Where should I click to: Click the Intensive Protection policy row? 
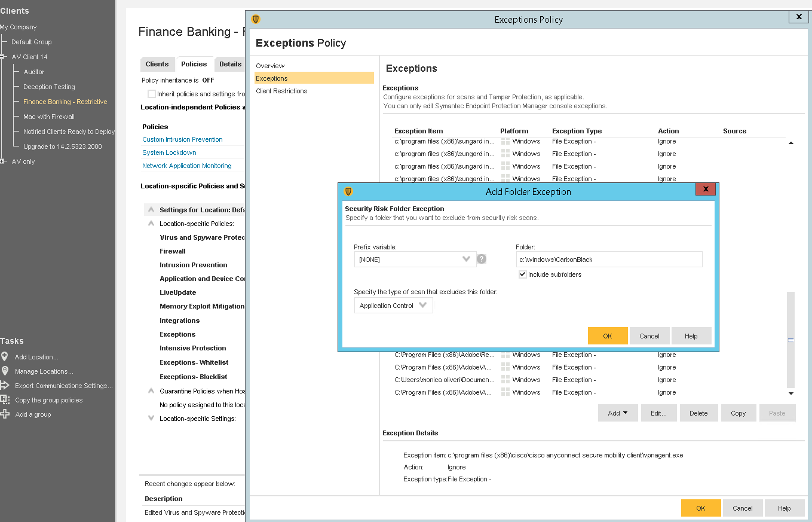193,348
